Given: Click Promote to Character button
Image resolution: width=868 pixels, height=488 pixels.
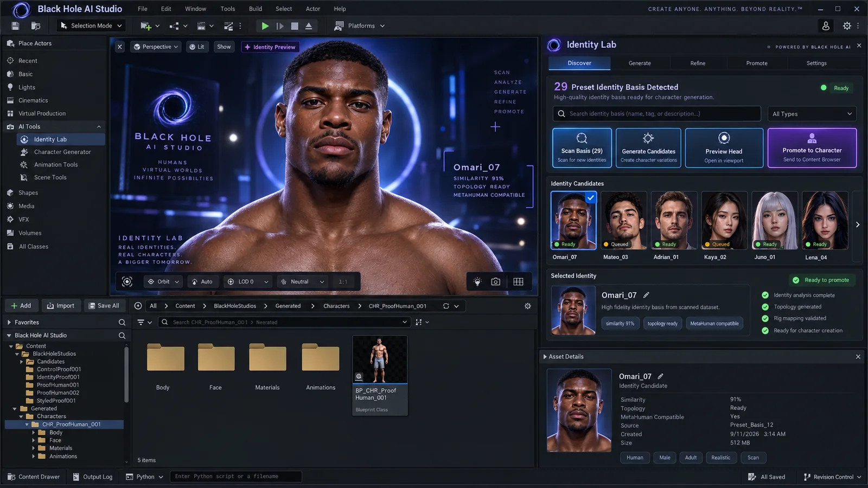Looking at the screenshot, I should click(812, 147).
